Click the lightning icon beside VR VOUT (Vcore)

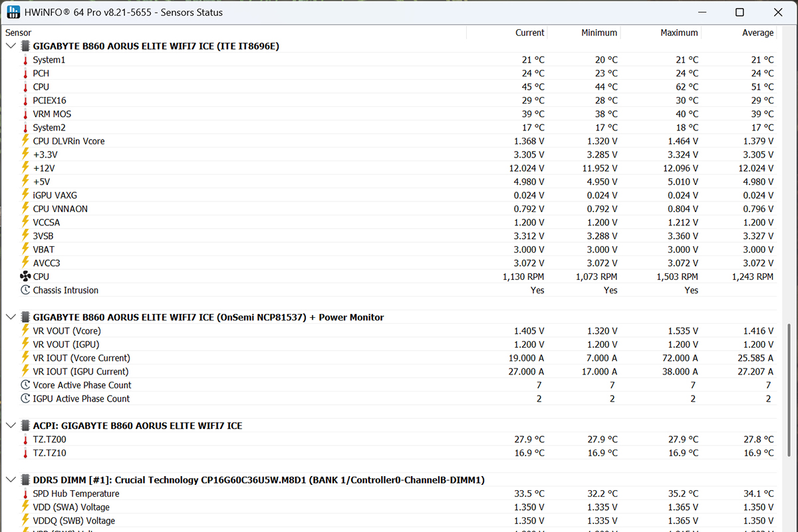click(25, 331)
